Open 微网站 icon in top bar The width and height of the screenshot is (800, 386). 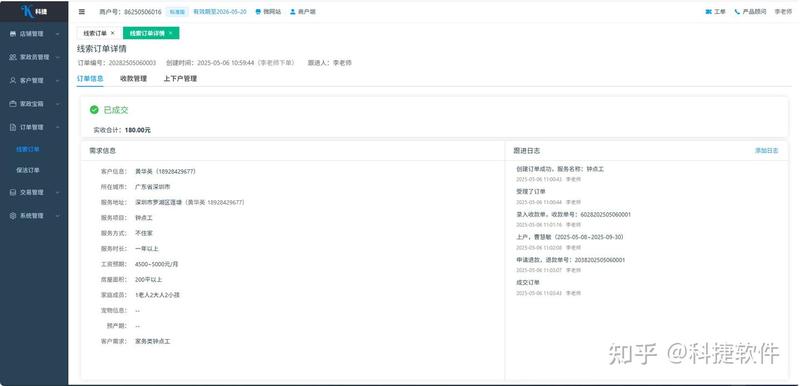(258, 12)
